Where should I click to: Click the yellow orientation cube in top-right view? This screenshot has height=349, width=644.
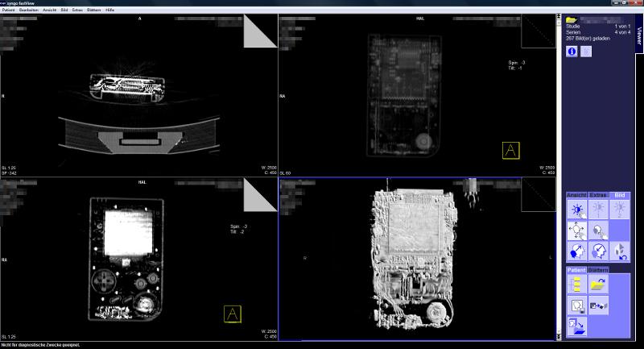click(510, 151)
